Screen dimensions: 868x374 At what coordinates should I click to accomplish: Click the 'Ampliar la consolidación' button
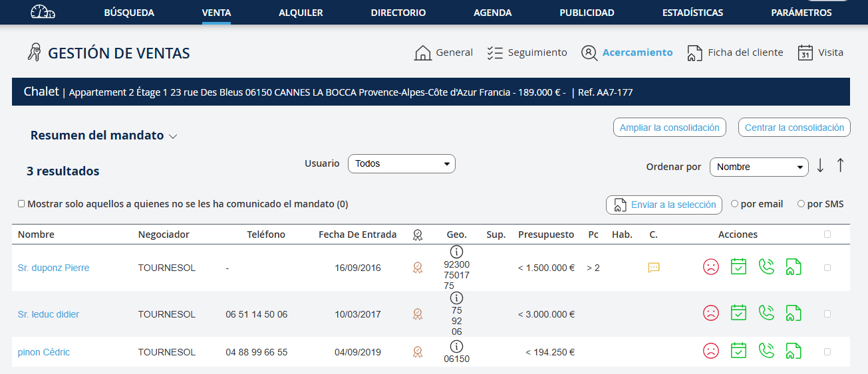pos(669,128)
